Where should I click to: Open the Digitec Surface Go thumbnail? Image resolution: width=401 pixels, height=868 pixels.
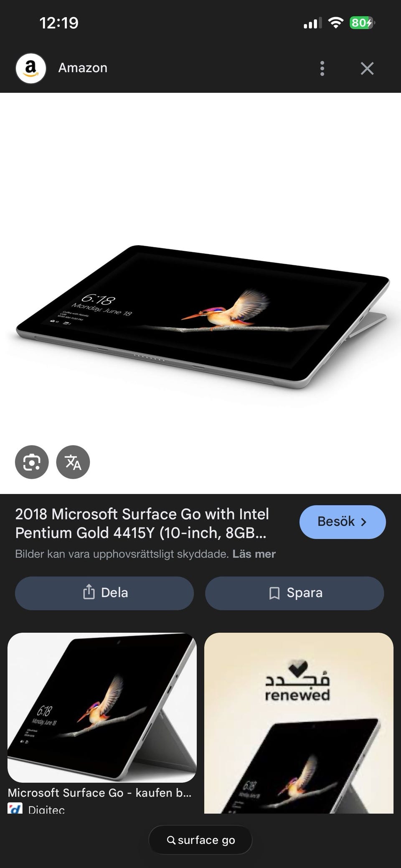(x=102, y=707)
